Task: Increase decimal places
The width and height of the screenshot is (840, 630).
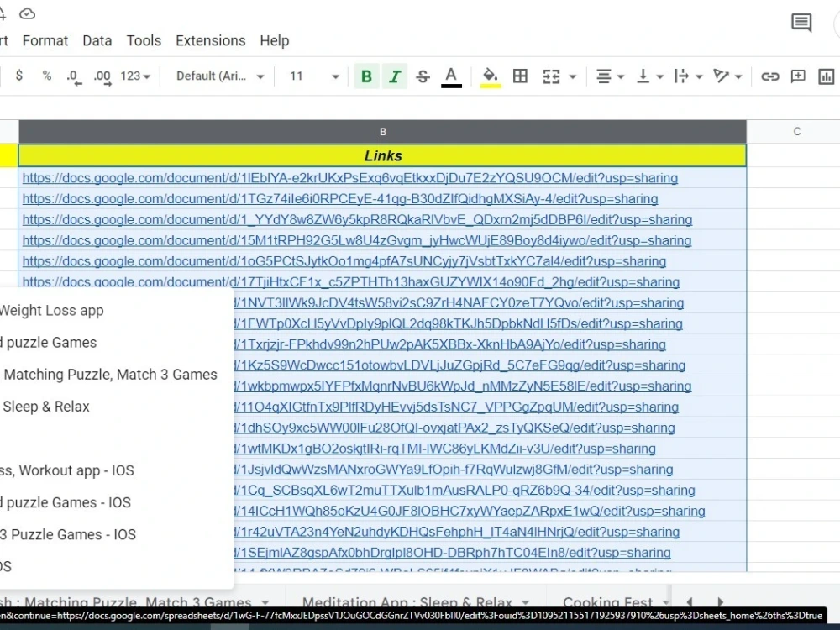Action: point(102,76)
